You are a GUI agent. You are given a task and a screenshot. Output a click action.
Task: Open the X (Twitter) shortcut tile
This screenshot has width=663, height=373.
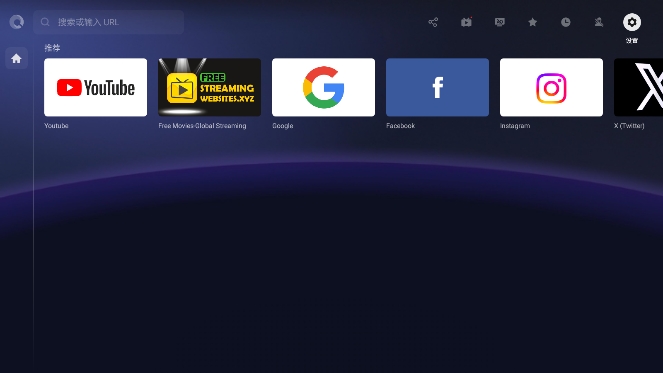click(638, 87)
